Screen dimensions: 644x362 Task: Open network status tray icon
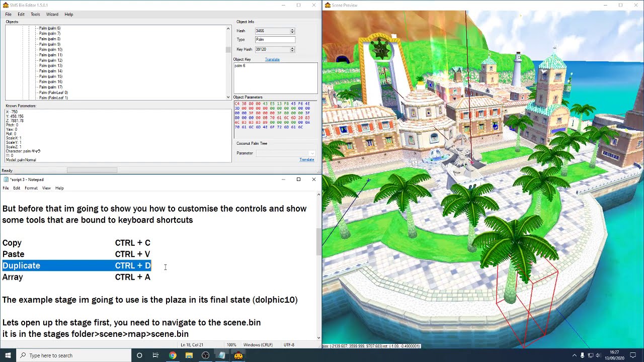(590, 355)
